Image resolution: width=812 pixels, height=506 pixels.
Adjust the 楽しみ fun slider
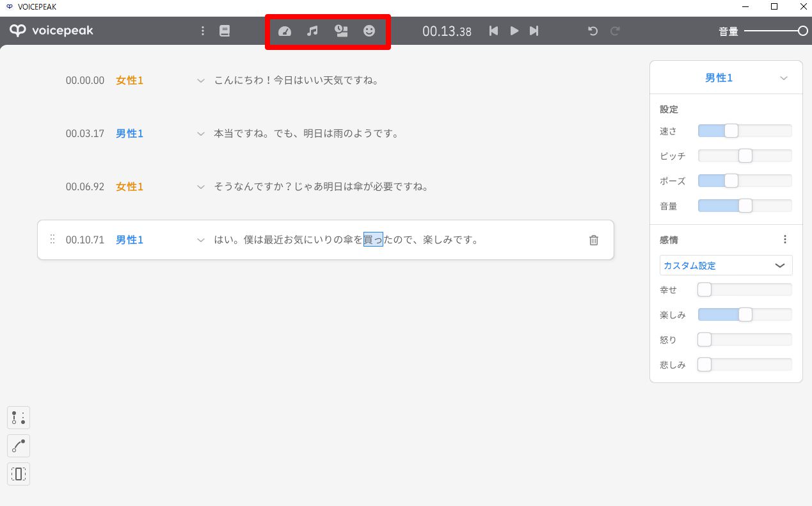tap(745, 314)
